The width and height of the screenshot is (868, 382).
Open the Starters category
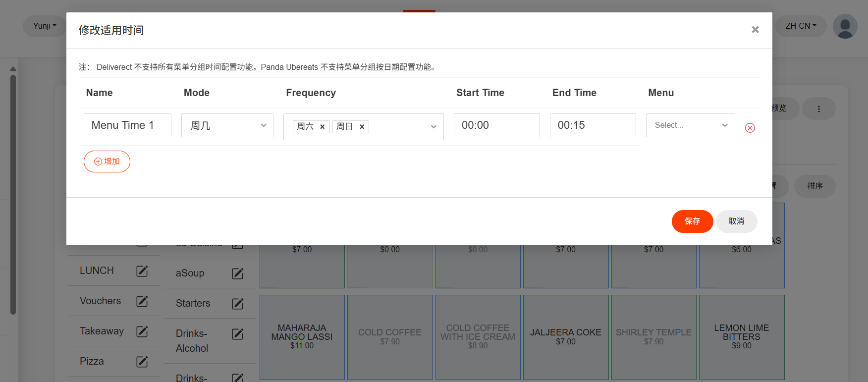point(193,303)
